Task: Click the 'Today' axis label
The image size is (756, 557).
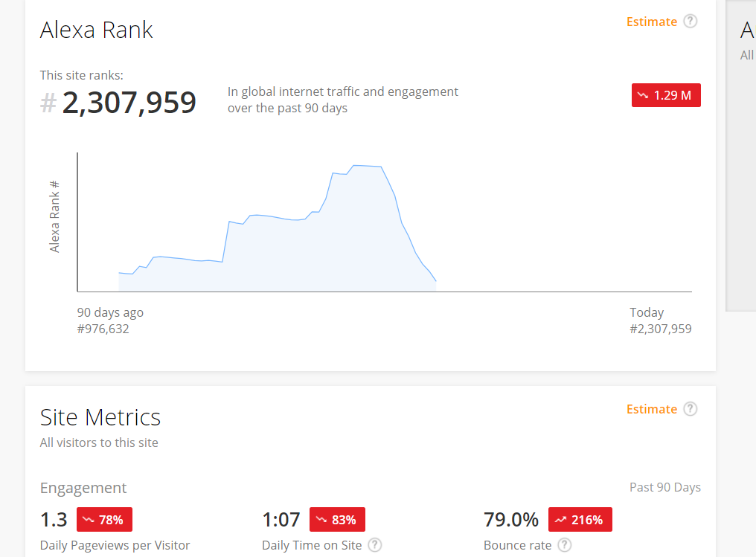Action: (x=647, y=312)
